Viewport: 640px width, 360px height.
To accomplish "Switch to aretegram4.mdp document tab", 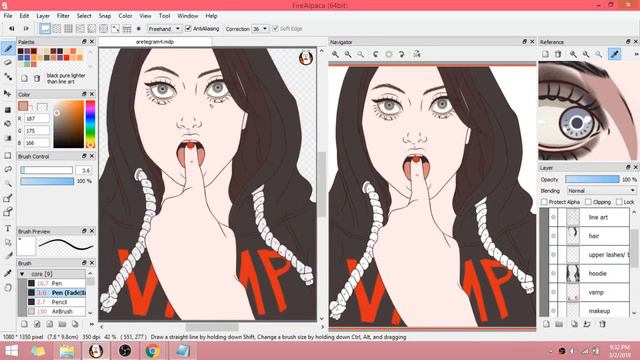I will pyautogui.click(x=155, y=42).
